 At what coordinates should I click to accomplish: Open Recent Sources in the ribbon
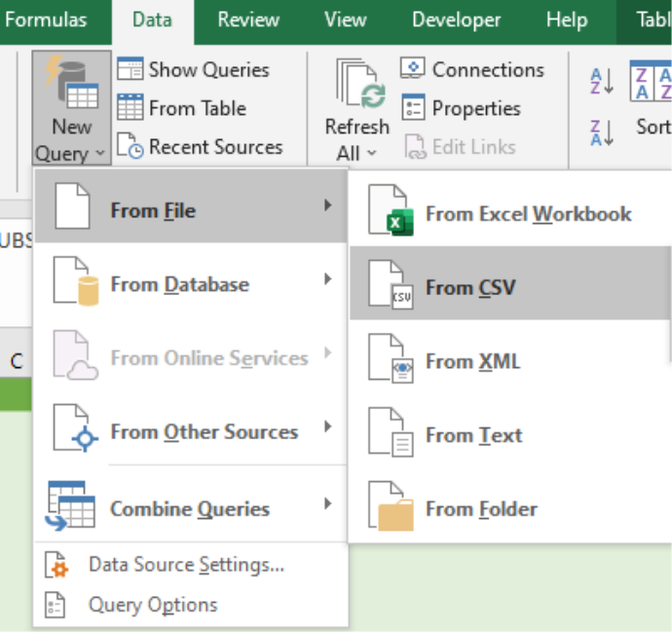pyautogui.click(x=200, y=146)
